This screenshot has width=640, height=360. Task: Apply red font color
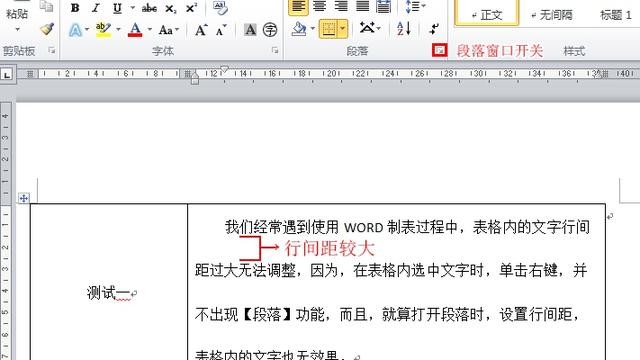point(135,30)
